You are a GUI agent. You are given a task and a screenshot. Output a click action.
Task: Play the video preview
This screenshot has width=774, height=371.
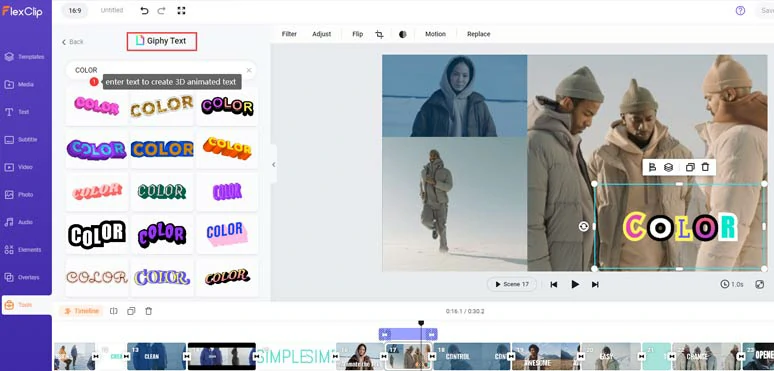[x=575, y=284]
